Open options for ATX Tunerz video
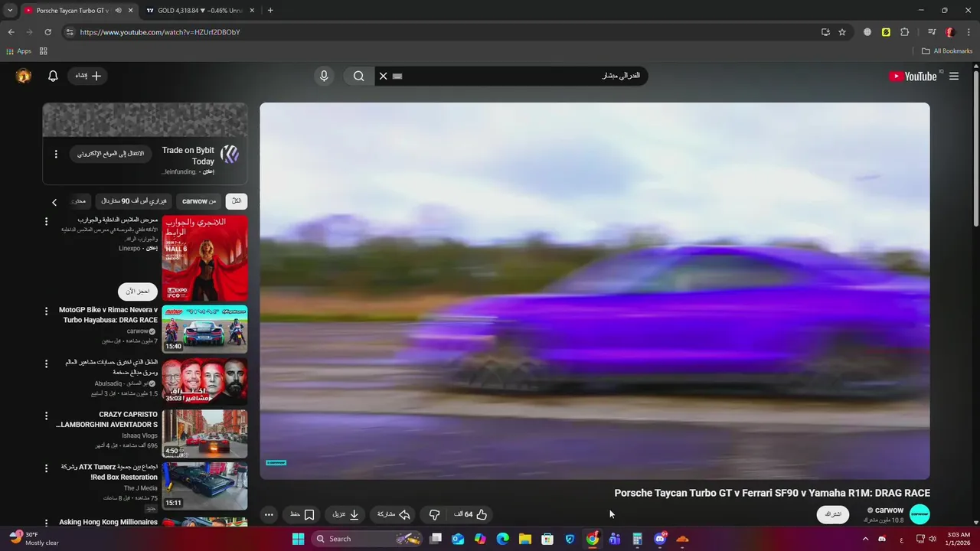 click(46, 468)
